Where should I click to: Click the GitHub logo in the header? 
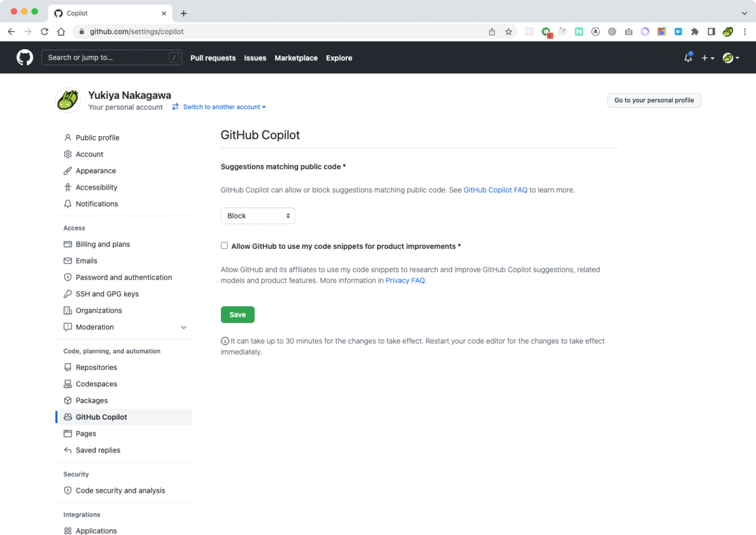click(24, 57)
